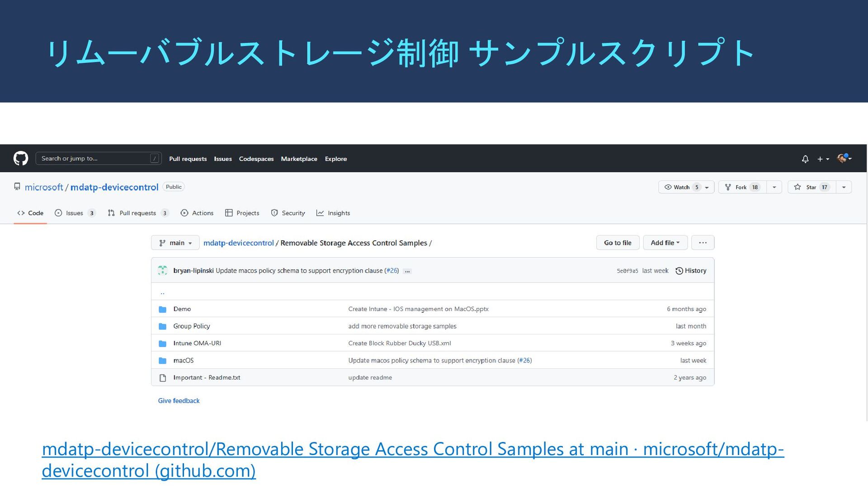Click Explore in top navigation
868x488 pixels.
(336, 159)
